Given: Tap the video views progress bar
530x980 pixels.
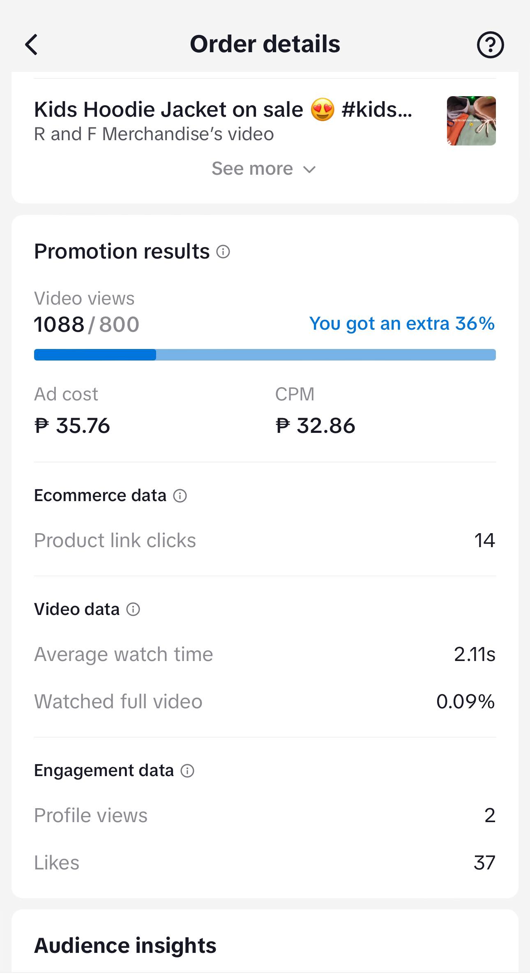Looking at the screenshot, I should 265,355.
